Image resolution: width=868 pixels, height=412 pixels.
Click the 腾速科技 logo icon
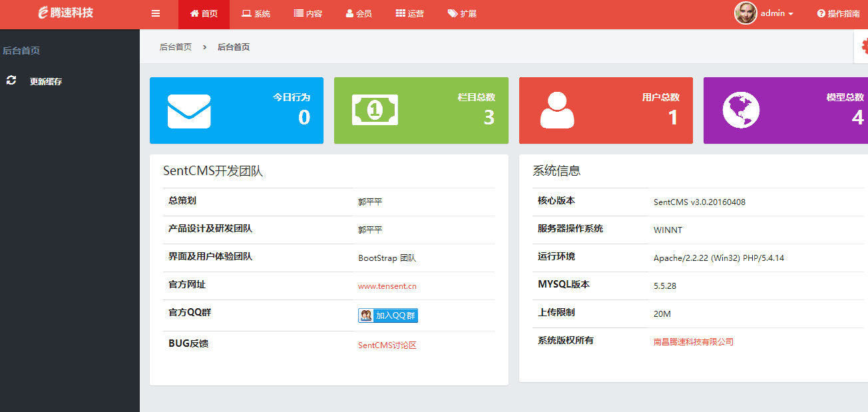(42, 12)
